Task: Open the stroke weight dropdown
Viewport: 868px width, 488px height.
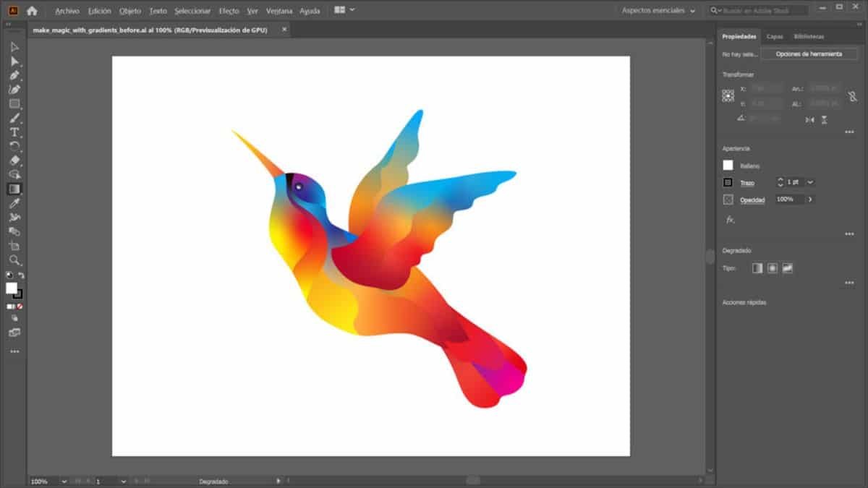Action: 810,182
